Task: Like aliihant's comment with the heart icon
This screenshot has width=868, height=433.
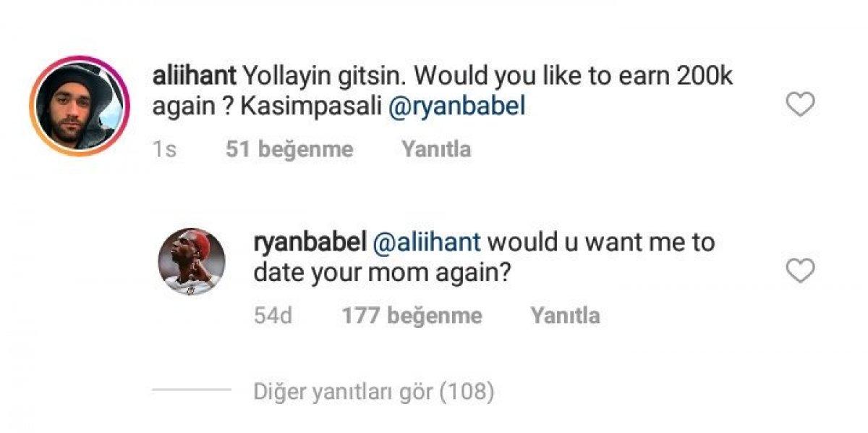Action: 801,104
